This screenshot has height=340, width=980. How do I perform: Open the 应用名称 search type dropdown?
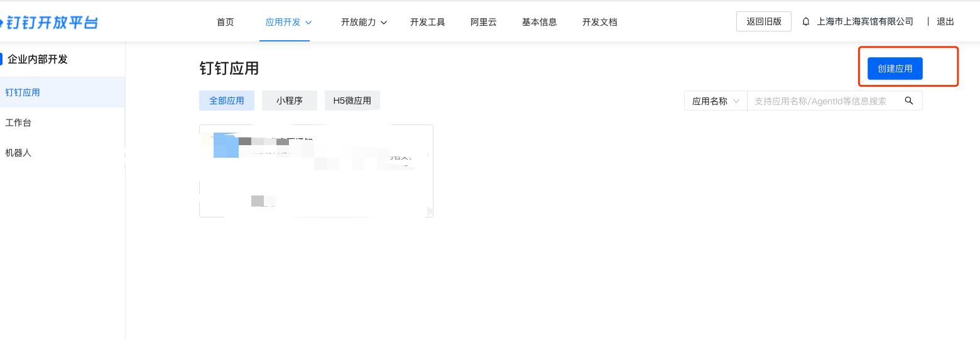[716, 101]
